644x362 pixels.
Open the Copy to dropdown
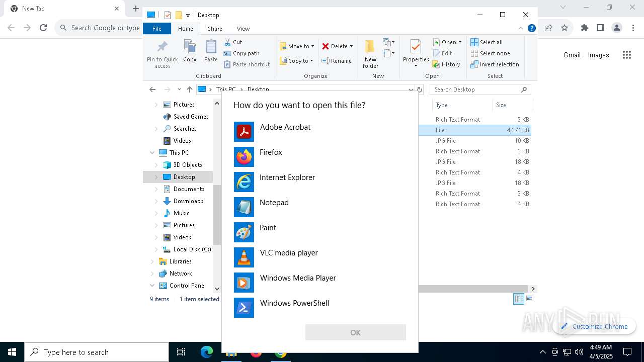(296, 61)
